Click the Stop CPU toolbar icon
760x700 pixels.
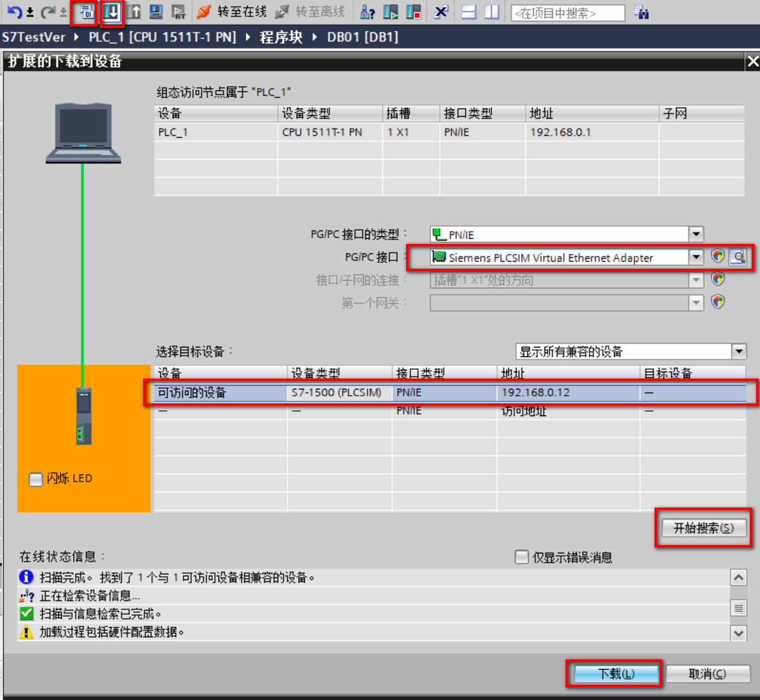[x=414, y=12]
